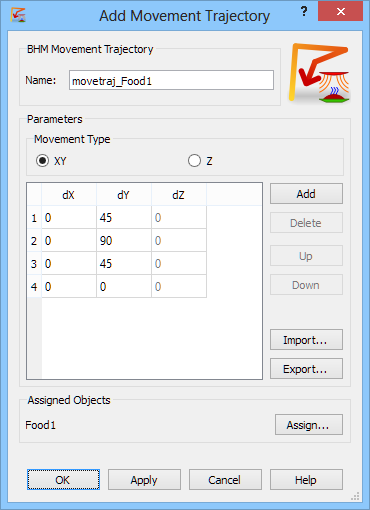Add a new trajectory row
370x510 pixels.
(x=306, y=194)
